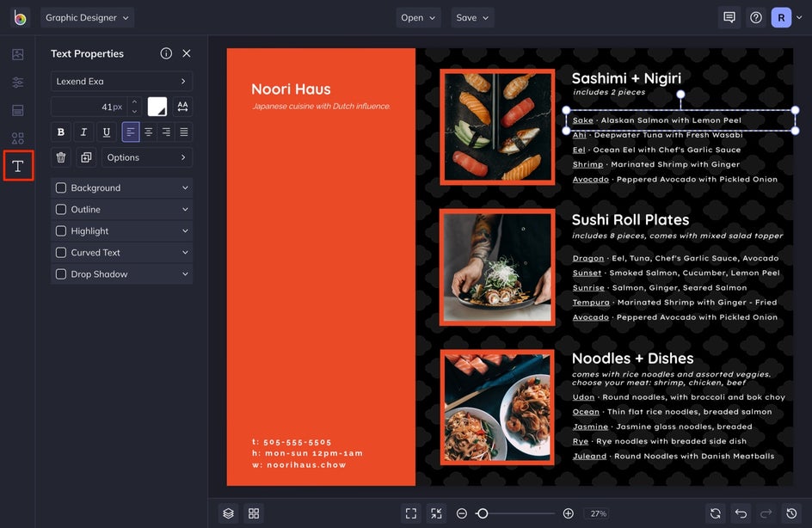Toggle bold text formatting
812x528 pixels.
click(60, 132)
